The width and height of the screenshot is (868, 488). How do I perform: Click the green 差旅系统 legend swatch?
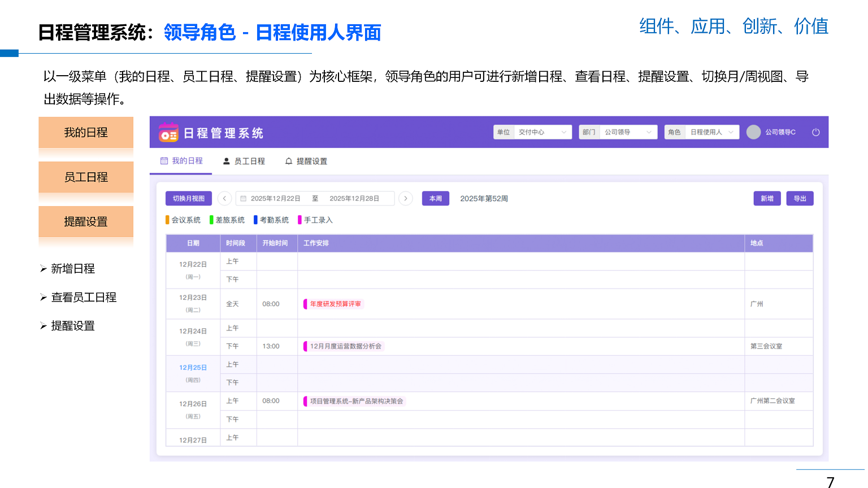(211, 220)
